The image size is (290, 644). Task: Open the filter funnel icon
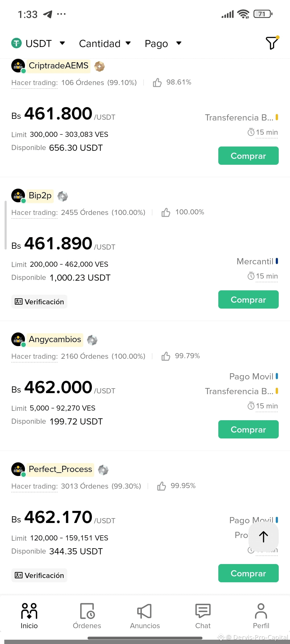pyautogui.click(x=272, y=43)
